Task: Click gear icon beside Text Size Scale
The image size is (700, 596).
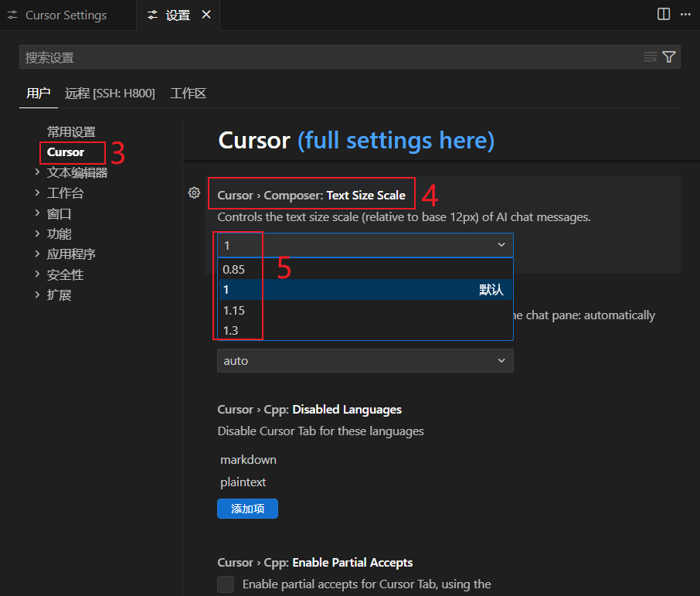Action: 194,193
